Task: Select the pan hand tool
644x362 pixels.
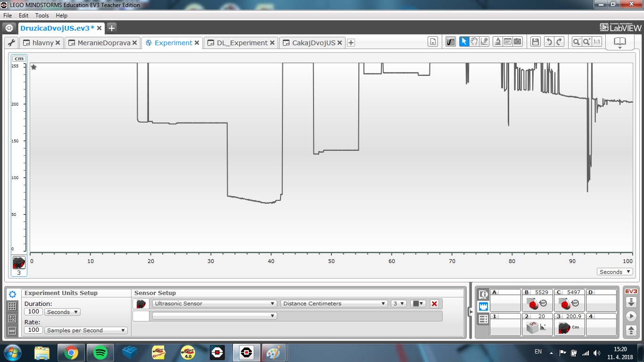Action: pyautogui.click(x=474, y=42)
